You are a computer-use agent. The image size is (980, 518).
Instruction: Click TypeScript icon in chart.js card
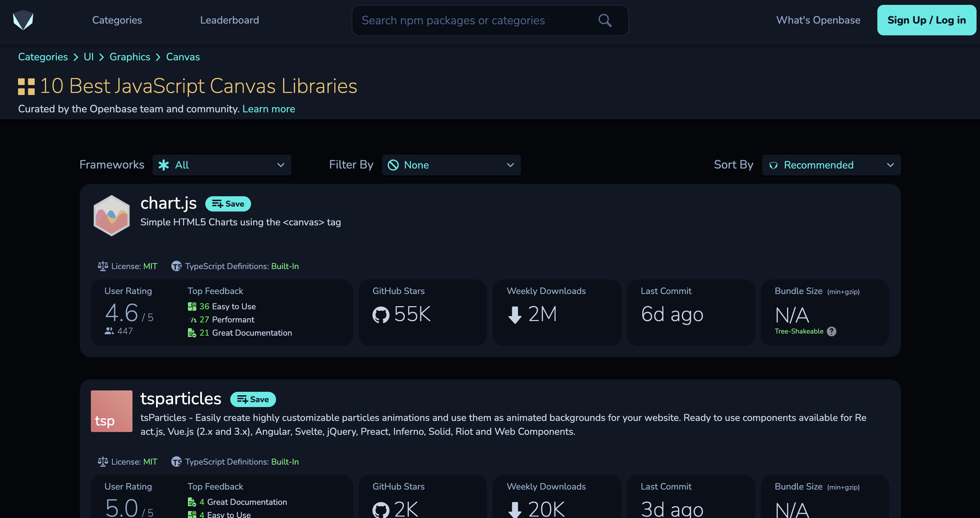coord(176,266)
